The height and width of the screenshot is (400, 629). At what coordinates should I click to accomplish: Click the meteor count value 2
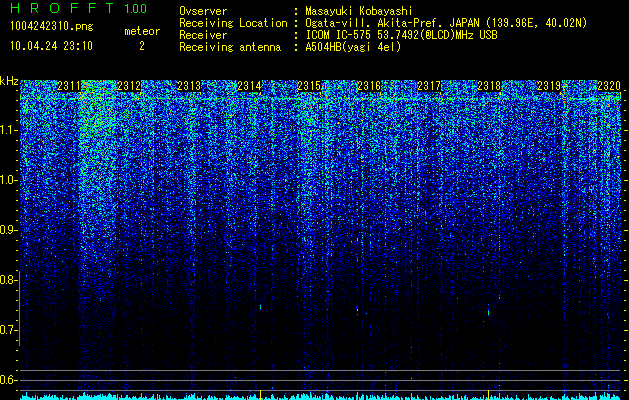tap(142, 46)
